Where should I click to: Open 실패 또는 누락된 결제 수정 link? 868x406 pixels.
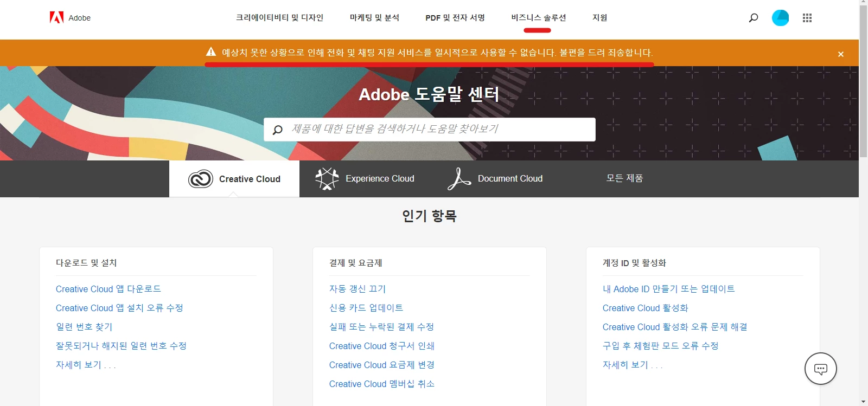381,327
